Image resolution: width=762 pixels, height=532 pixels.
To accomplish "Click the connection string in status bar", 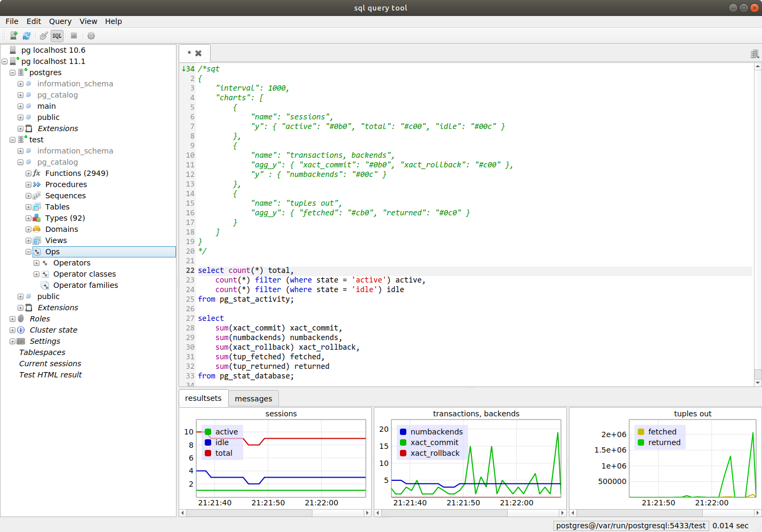I will 631,526.
